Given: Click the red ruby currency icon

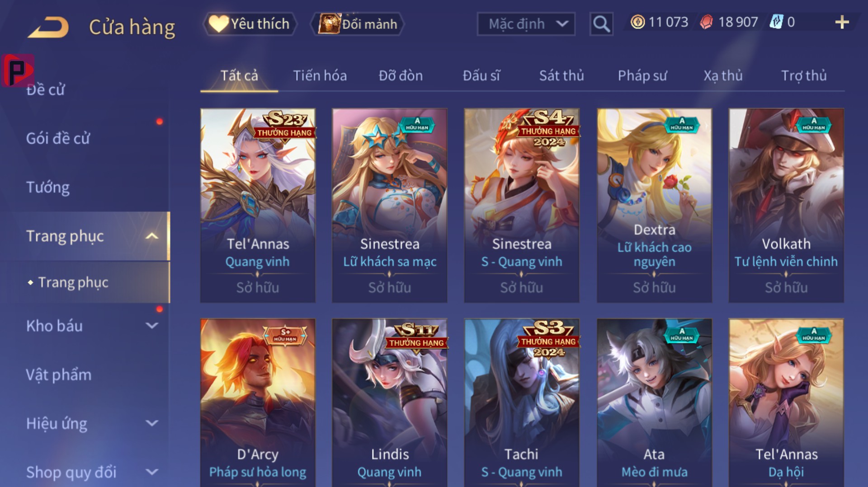Looking at the screenshot, I should (706, 22).
